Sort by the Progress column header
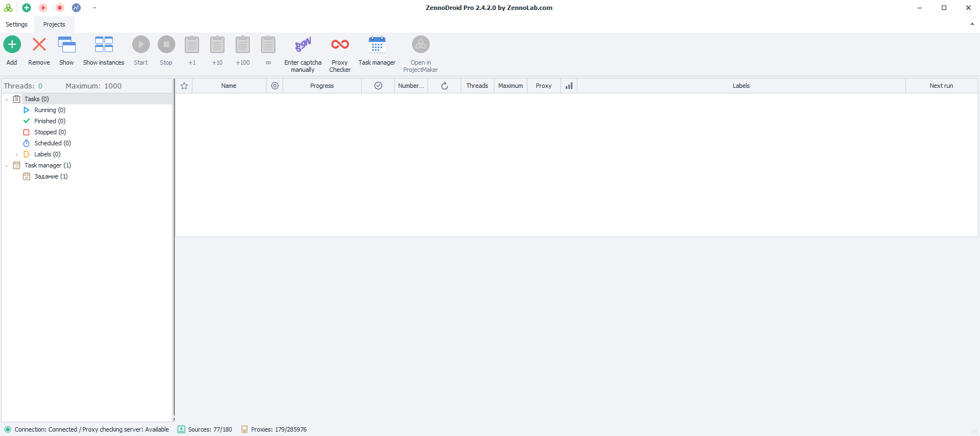Viewport: 980px width, 436px height. [x=322, y=86]
